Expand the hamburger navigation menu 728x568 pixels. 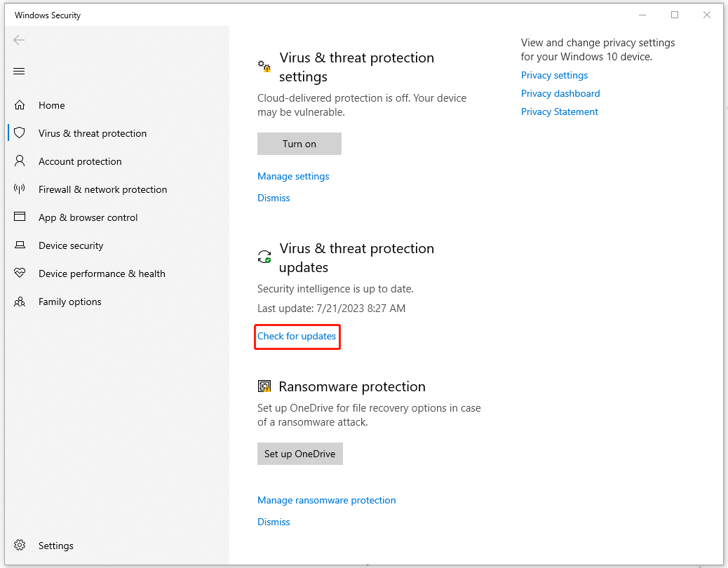click(19, 72)
